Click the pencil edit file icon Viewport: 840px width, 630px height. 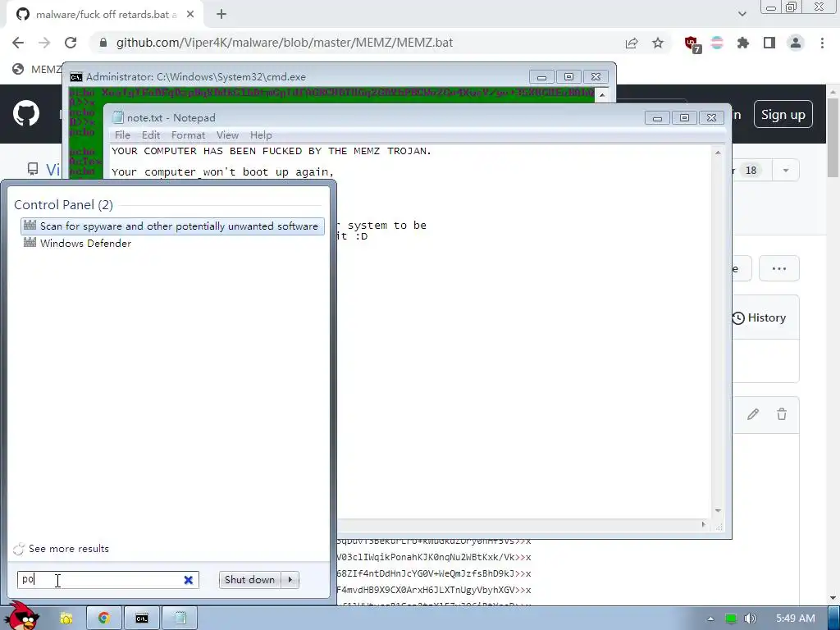[753, 414]
